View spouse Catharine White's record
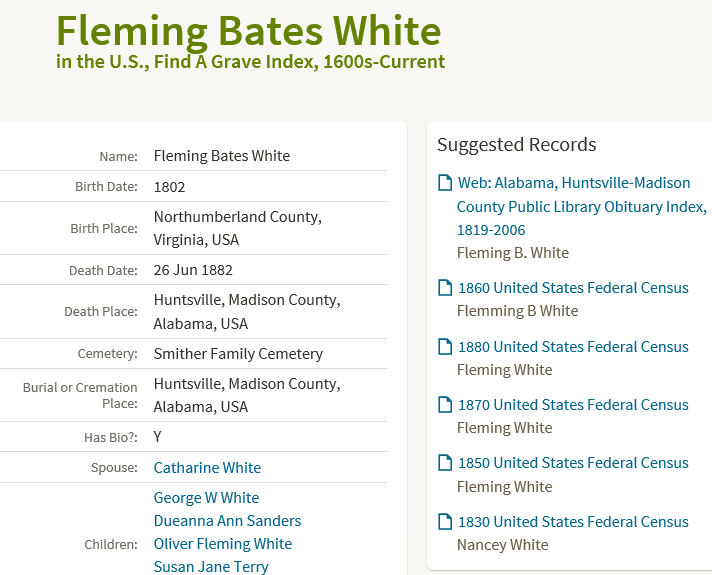 pos(207,468)
